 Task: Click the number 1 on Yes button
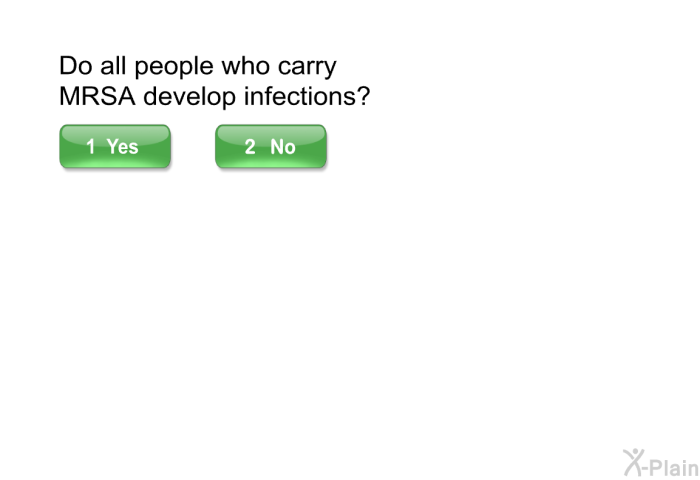pyautogui.click(x=91, y=146)
